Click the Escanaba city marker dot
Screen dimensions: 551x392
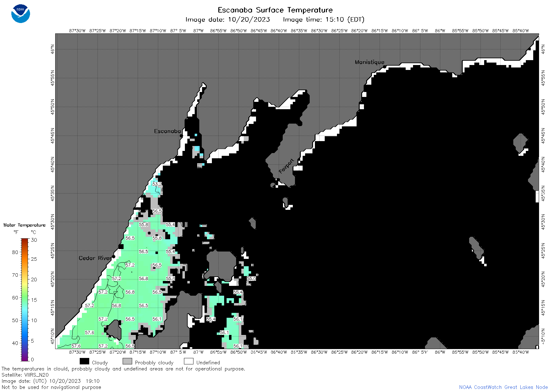tap(181, 136)
